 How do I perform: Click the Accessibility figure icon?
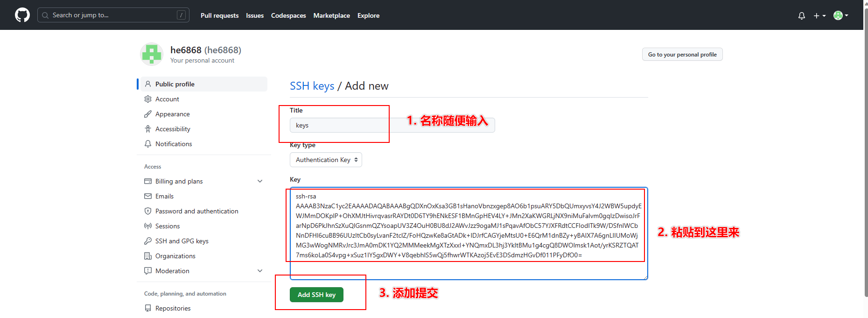click(148, 129)
